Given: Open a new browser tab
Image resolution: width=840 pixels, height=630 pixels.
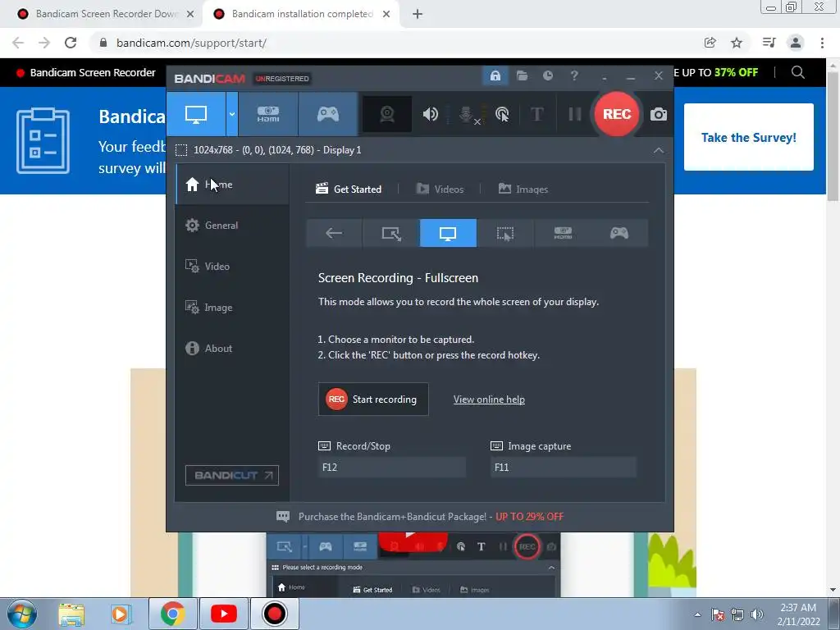Looking at the screenshot, I should click(x=418, y=14).
